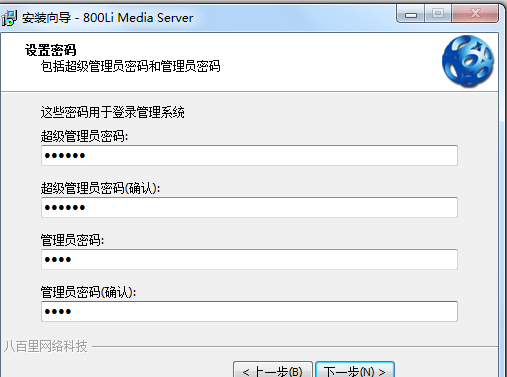Proceed with the 下一步(N) button
This screenshot has height=377, width=507.
coord(355,370)
